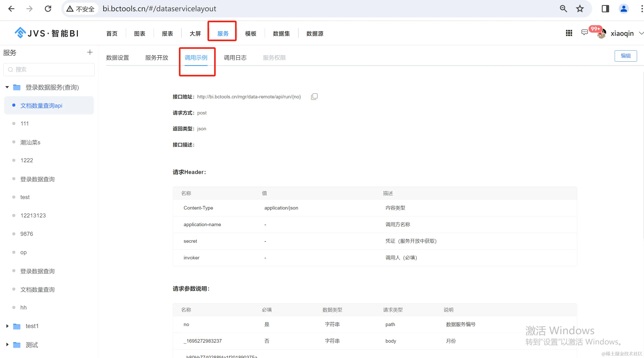Switch to the 调用日志 tab

pos(235,58)
